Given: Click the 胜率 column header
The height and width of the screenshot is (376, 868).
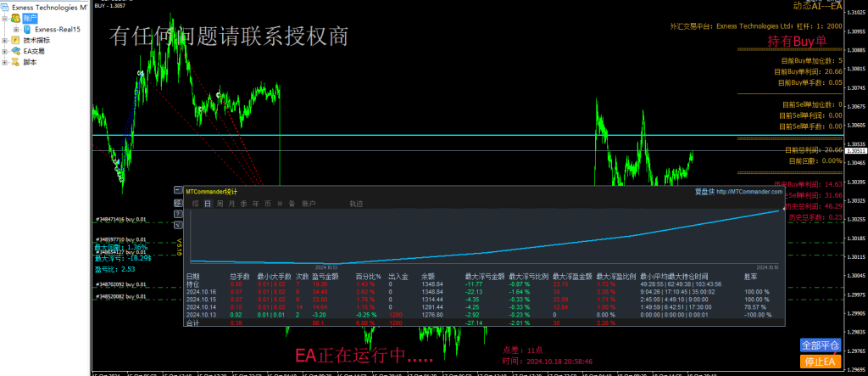Looking at the screenshot, I should point(751,276).
